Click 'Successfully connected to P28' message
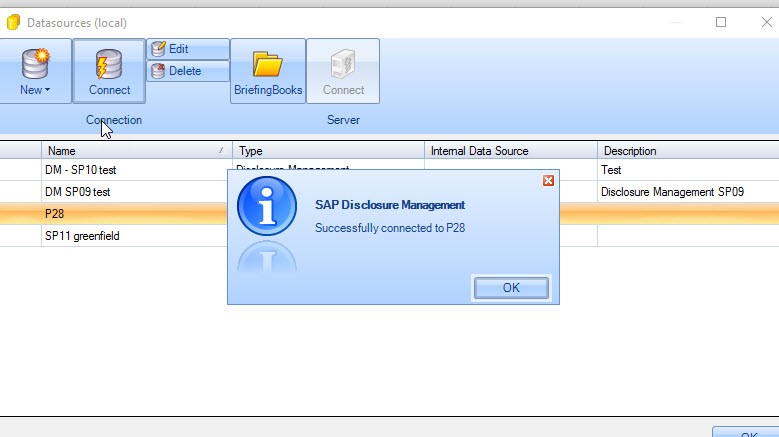779x437 pixels. click(x=390, y=228)
